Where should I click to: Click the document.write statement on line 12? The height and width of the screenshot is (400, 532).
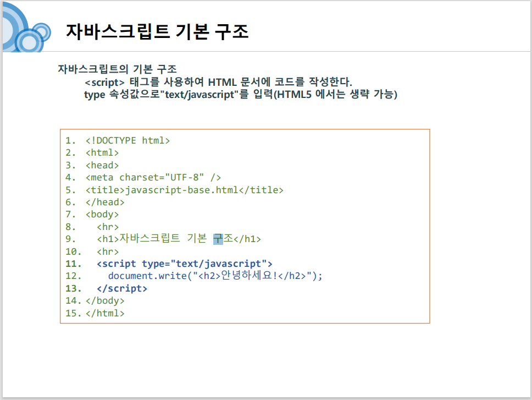tap(215, 276)
